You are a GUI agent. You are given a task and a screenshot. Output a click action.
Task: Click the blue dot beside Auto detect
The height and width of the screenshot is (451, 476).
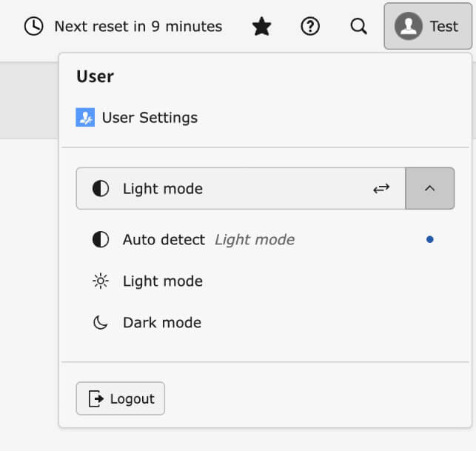pyautogui.click(x=430, y=240)
